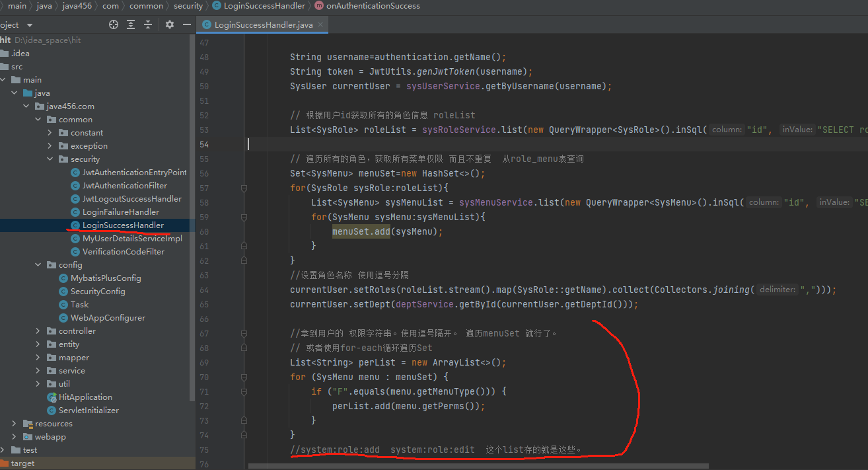Viewport: 868px width, 470px height.
Task: Click the Expand All icon in Project toolbar
Action: tap(131, 24)
